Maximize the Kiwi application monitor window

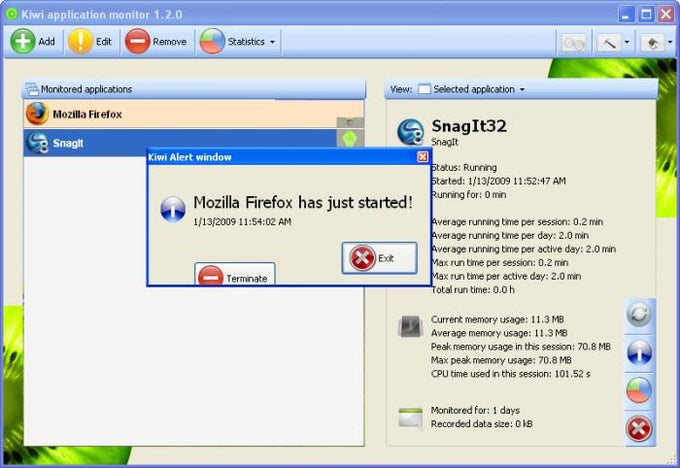(x=646, y=14)
